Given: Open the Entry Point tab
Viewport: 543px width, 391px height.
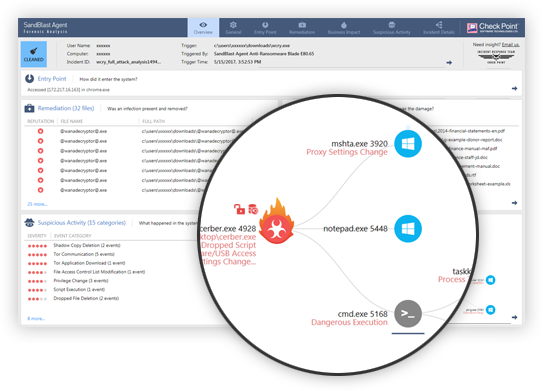Looking at the screenshot, I should click(265, 28).
